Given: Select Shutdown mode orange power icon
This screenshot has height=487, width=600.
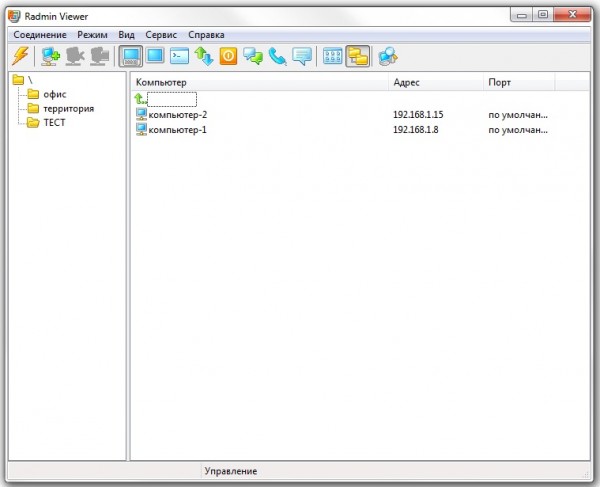Looking at the screenshot, I should coord(228,56).
